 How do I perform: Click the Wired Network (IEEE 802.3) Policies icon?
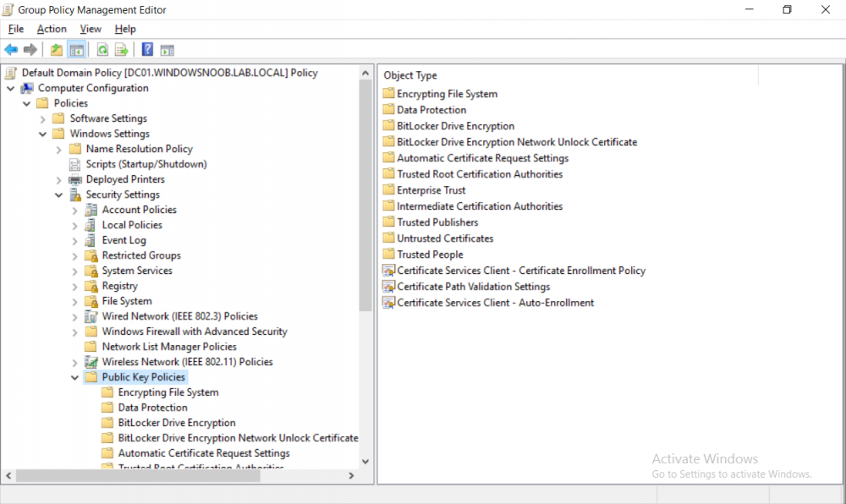pos(91,316)
